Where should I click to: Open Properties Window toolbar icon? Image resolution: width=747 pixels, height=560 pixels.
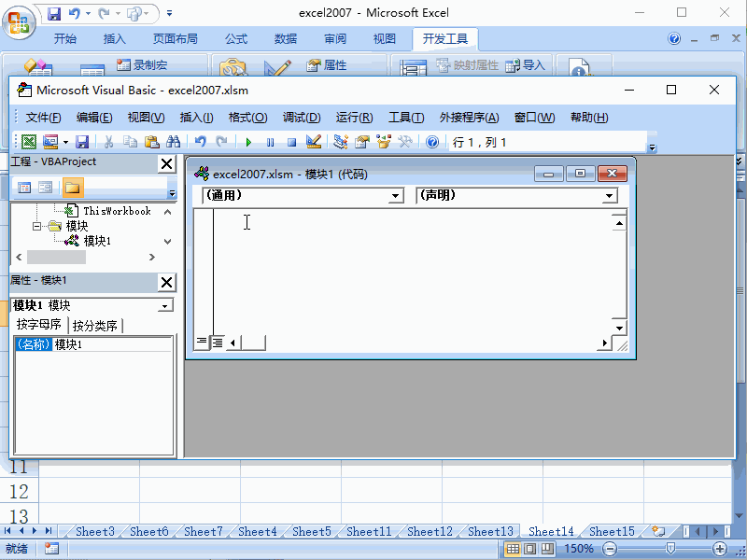click(x=362, y=142)
